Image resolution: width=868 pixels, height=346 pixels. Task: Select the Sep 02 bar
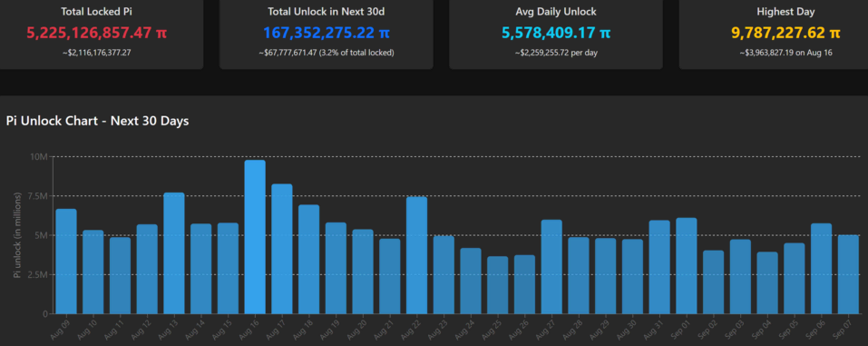pos(714,282)
